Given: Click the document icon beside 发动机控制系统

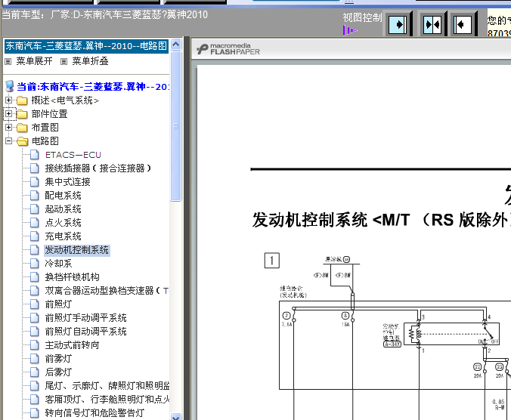Looking at the screenshot, I should click(x=35, y=250).
